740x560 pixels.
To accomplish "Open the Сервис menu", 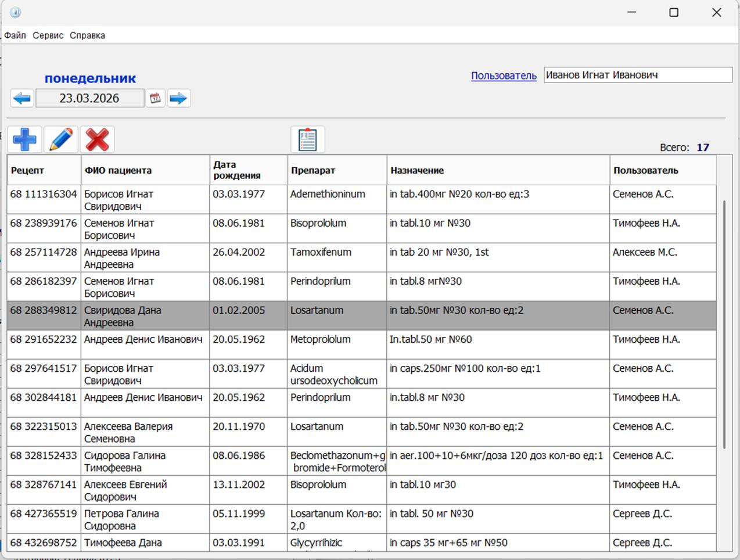I will [48, 35].
